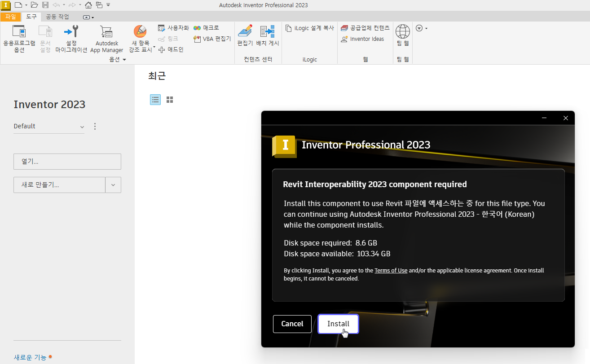The height and width of the screenshot is (364, 590).
Task: Click 사용자화 in the ribbon
Action: [x=173, y=28]
